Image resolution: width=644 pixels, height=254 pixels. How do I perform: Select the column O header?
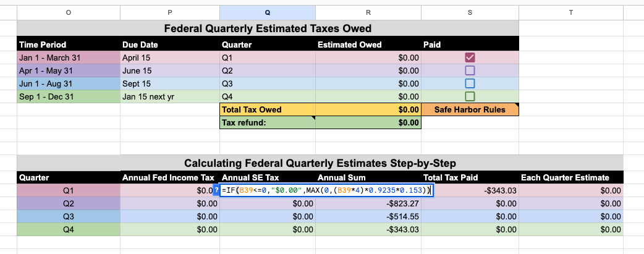[x=68, y=11]
